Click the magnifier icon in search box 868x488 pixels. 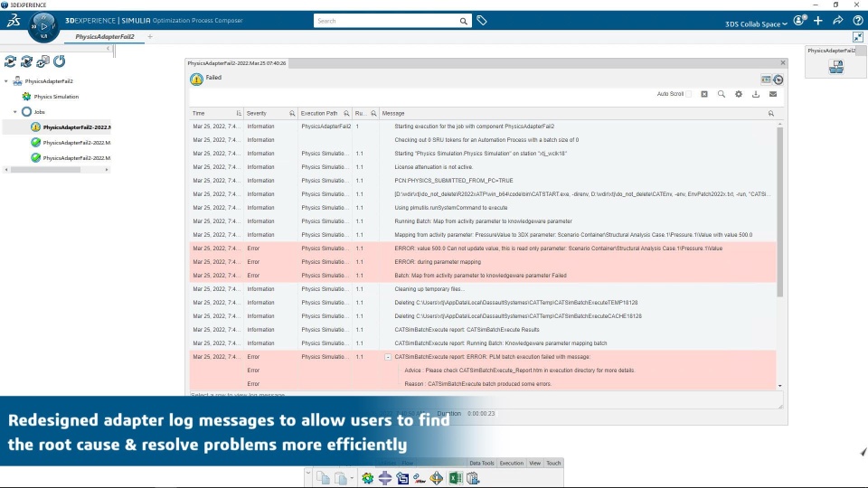pos(463,21)
